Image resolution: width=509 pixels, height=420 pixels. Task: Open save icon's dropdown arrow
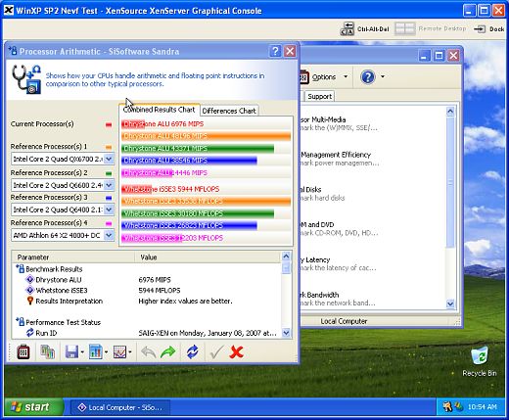(82, 352)
